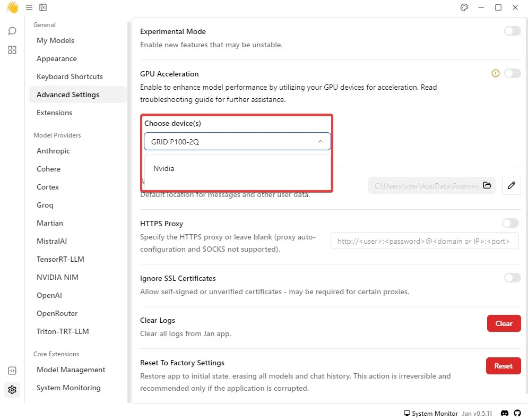Enable the HTTPS Proxy toggle

tap(510, 224)
